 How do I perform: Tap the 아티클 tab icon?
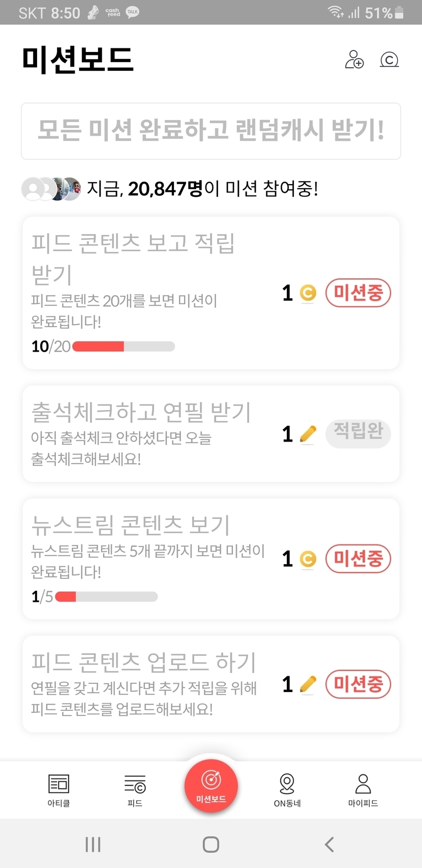pyautogui.click(x=58, y=789)
